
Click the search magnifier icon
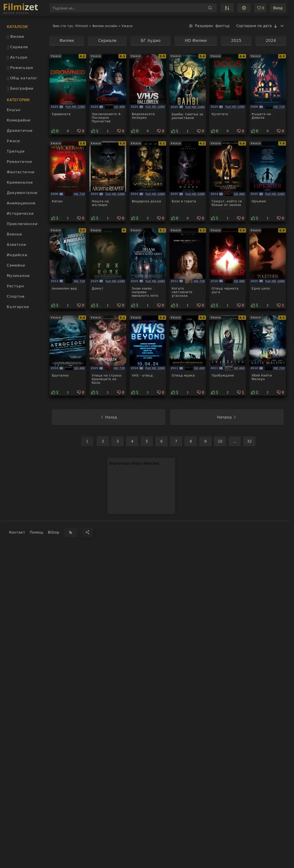click(x=210, y=8)
